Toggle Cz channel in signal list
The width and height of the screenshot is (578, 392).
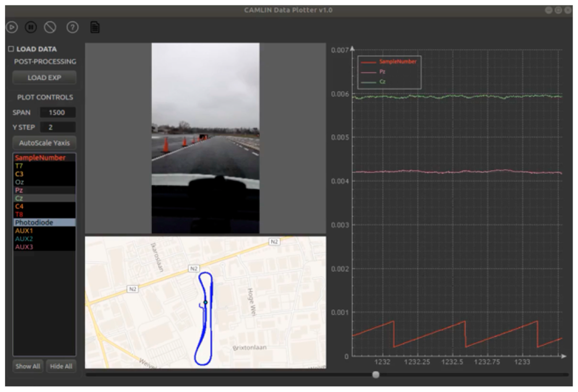44,198
